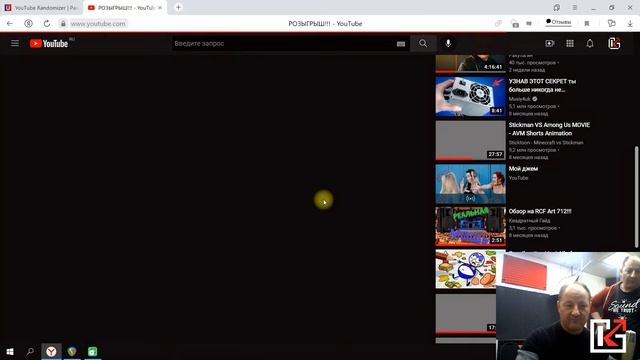This screenshot has width=640, height=360.
Task: Open Windows taskbar search
Action: pos(30,351)
